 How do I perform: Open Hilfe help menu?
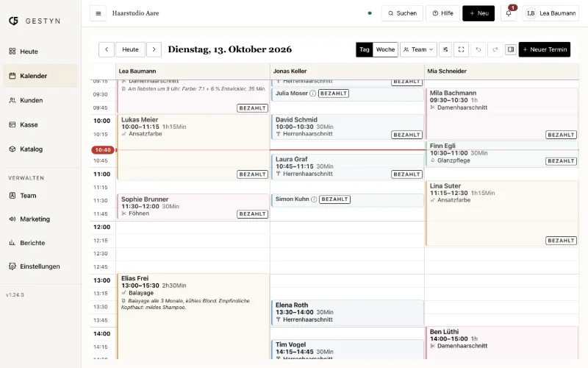(442, 13)
